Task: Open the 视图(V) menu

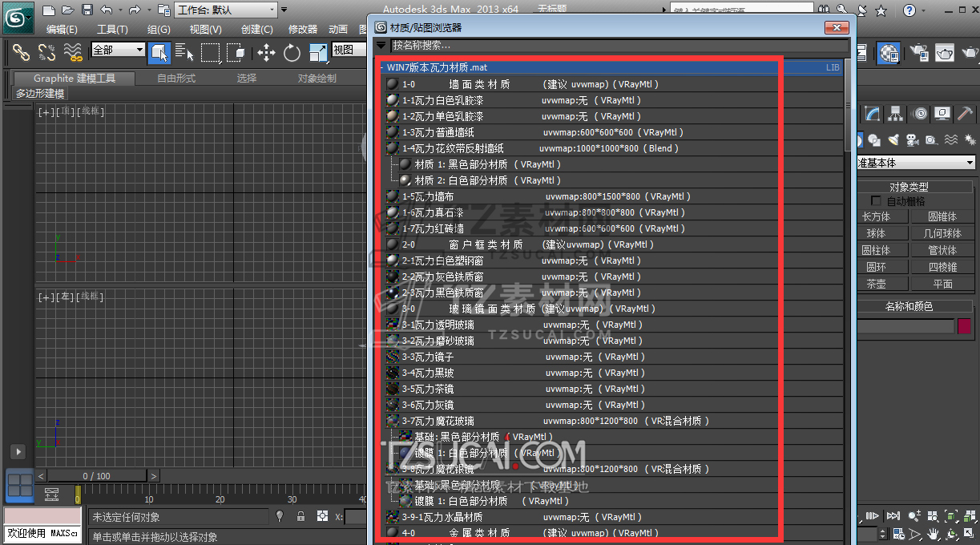Action: pyautogui.click(x=205, y=30)
